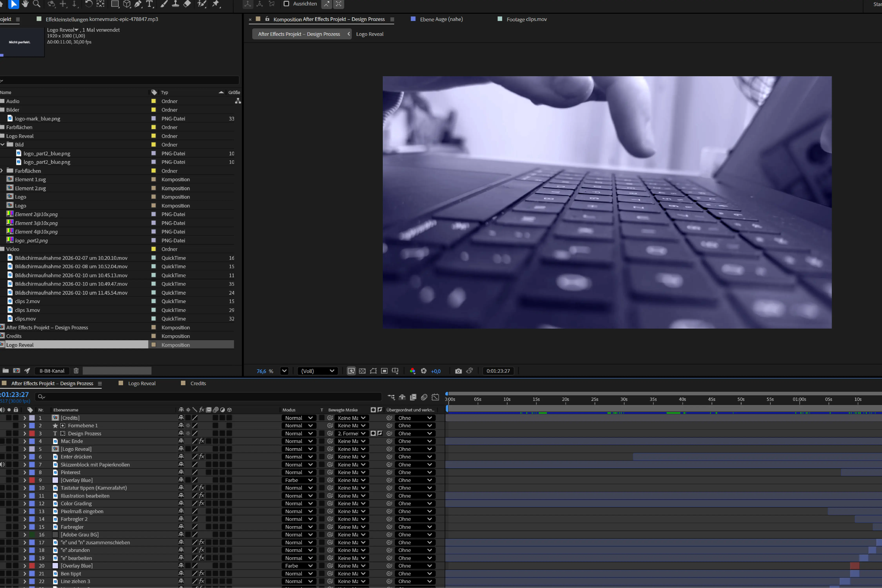Open Effekteinstellungen panel tab
This screenshot has width=882, height=588.
pyautogui.click(x=102, y=19)
